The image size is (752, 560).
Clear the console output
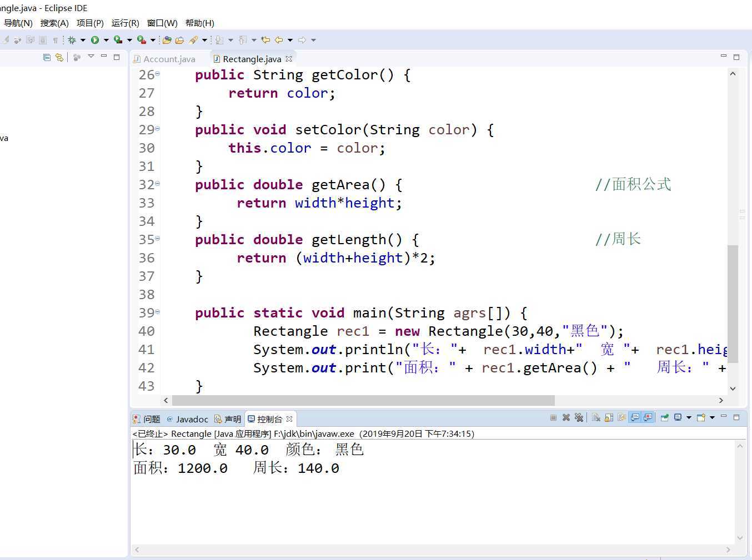(596, 417)
